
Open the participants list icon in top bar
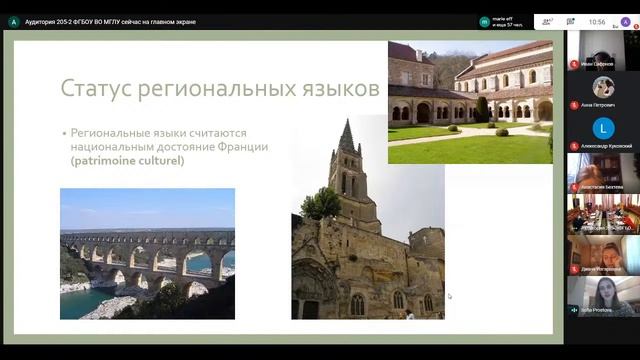pyautogui.click(x=547, y=22)
